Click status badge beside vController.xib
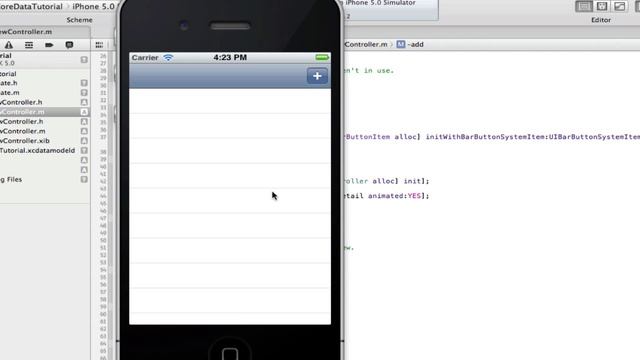This screenshot has height=360, width=640. (x=84, y=141)
